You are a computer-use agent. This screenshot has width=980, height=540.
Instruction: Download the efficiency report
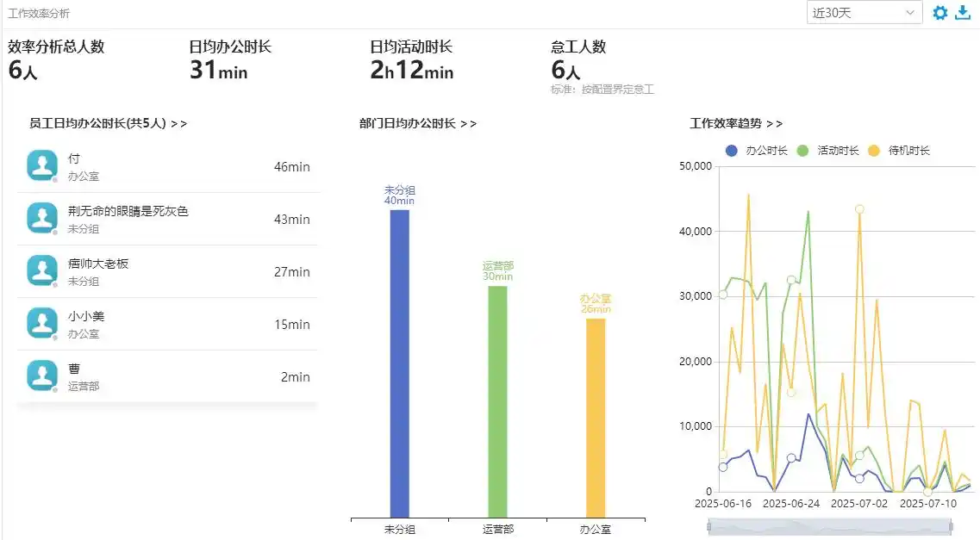963,12
